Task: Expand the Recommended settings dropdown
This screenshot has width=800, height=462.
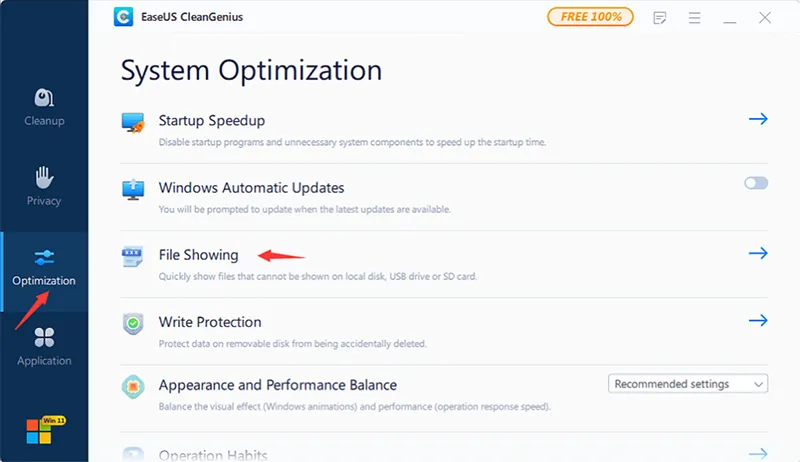Action: (688, 384)
